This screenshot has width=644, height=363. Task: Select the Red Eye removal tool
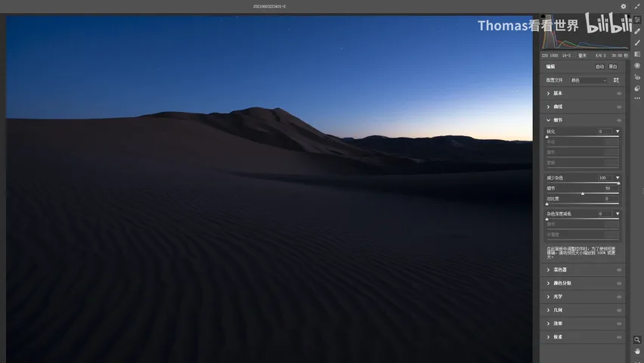[x=637, y=77]
